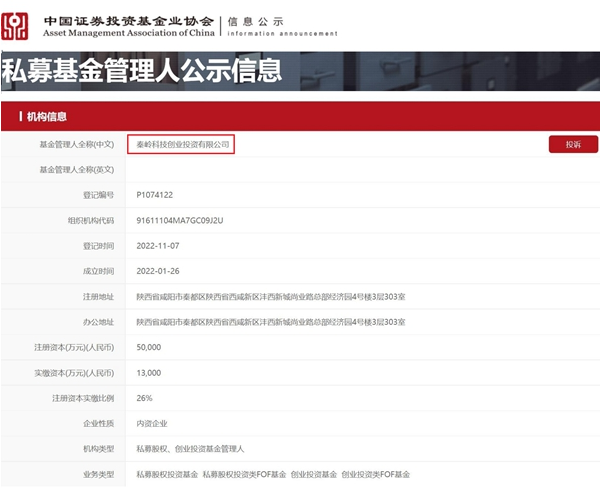The width and height of the screenshot is (600, 492).
Task: Click the 登记时间 label
Action: pos(99,246)
